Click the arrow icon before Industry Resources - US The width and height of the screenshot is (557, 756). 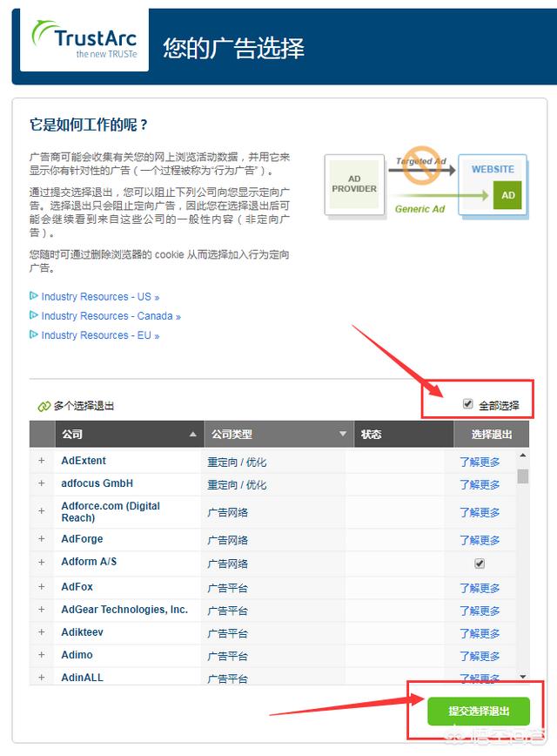tap(34, 296)
